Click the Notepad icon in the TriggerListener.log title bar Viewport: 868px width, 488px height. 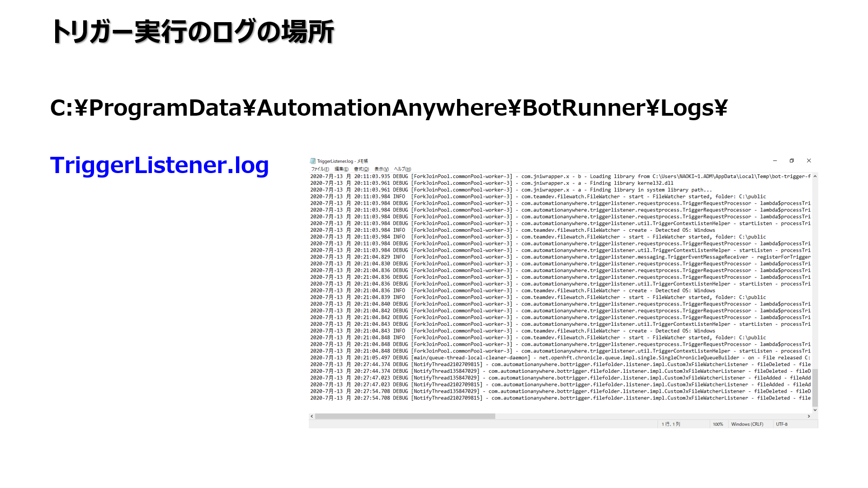click(312, 161)
